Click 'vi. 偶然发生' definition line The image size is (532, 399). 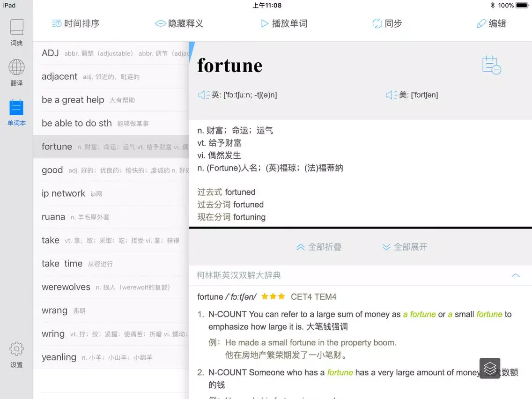pyautogui.click(x=219, y=155)
